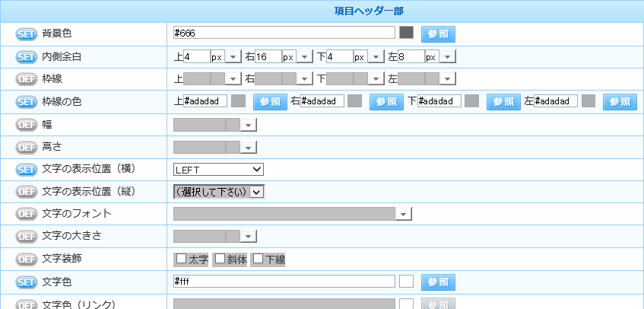
Task: Click the 内側余白 top value field
Action: [197, 57]
